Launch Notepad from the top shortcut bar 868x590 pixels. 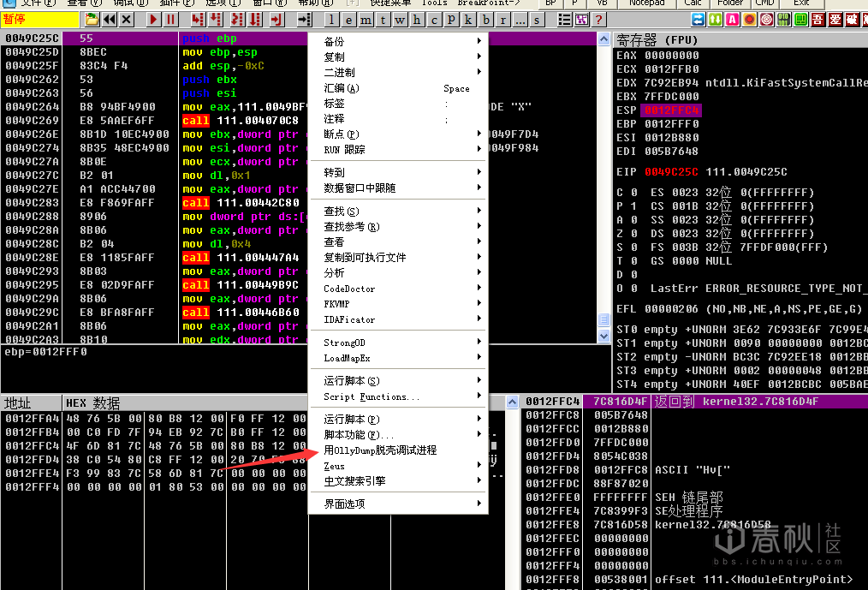pos(646,3)
